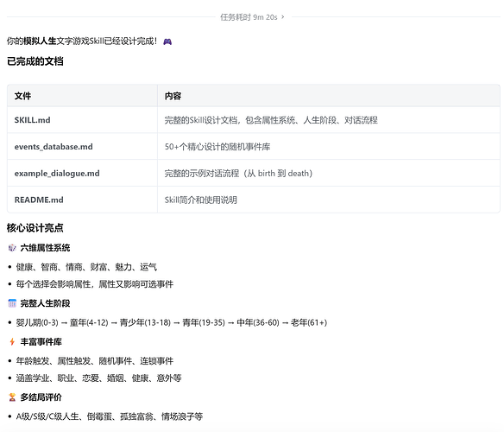The image size is (504, 432).
Task: Click the 完整人生阶段 subheading text
Action: [x=45, y=303]
